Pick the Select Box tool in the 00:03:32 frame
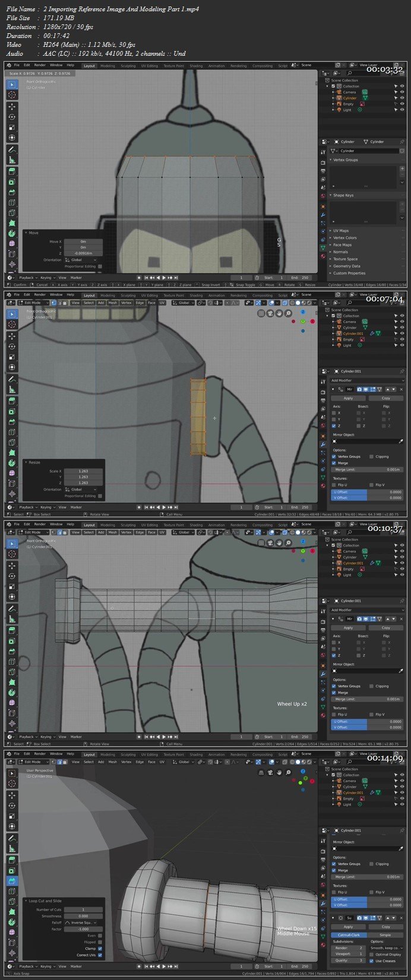Screen dimensions: 411x980 12,85
